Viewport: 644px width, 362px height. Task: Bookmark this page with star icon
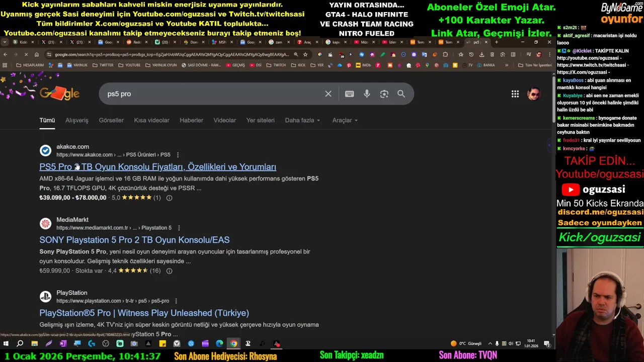[305, 54]
